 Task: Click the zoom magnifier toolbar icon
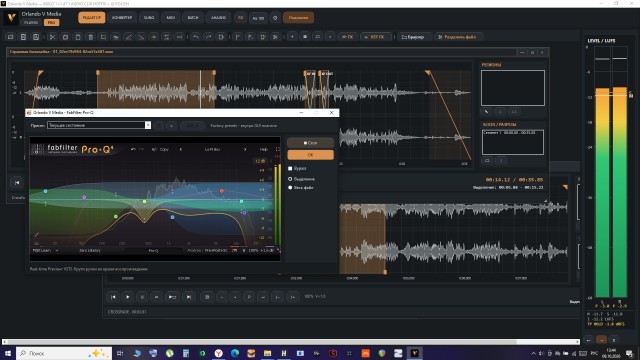pyautogui.click(x=317, y=37)
